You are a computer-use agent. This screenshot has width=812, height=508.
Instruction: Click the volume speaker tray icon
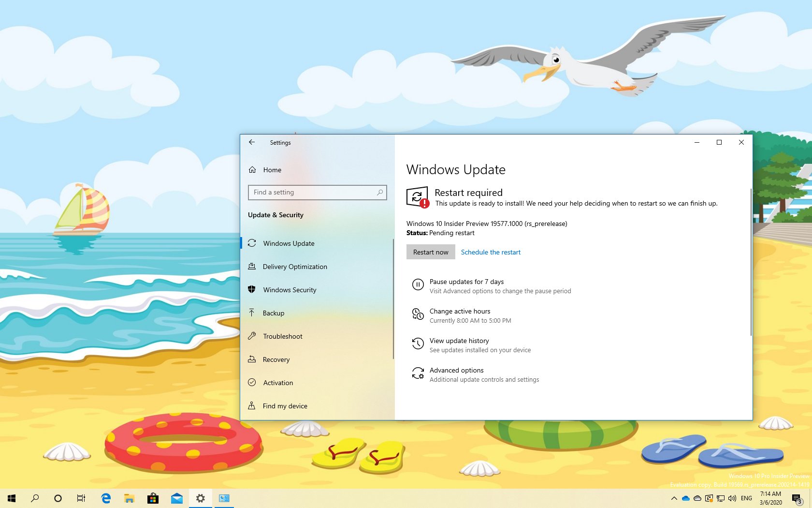732,498
